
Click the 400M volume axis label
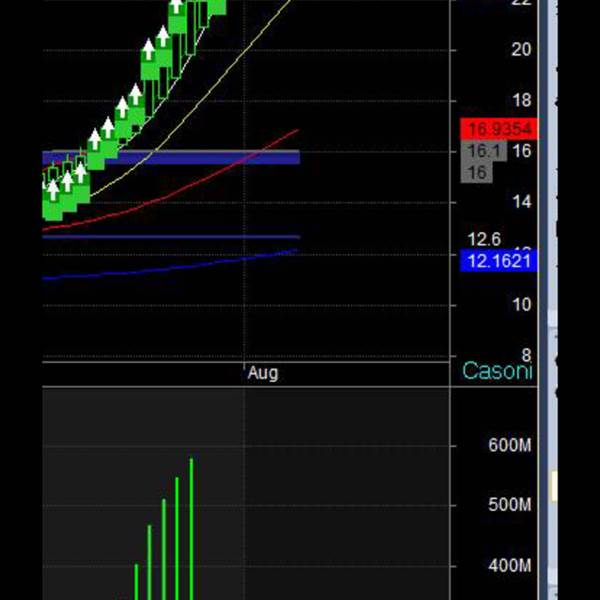510,566
